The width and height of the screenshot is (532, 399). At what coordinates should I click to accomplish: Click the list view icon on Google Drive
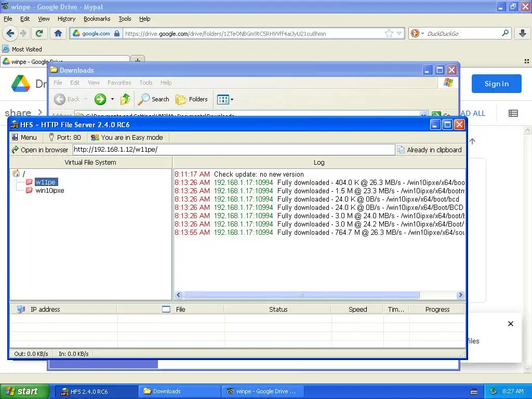tap(513, 113)
